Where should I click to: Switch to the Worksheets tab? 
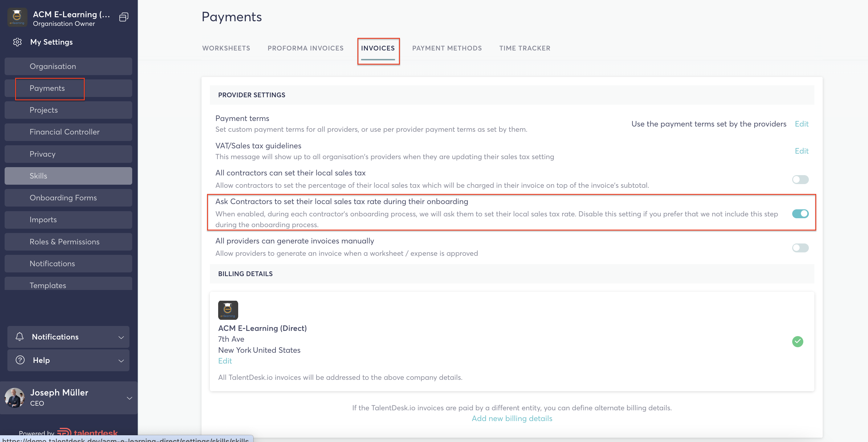click(x=226, y=48)
